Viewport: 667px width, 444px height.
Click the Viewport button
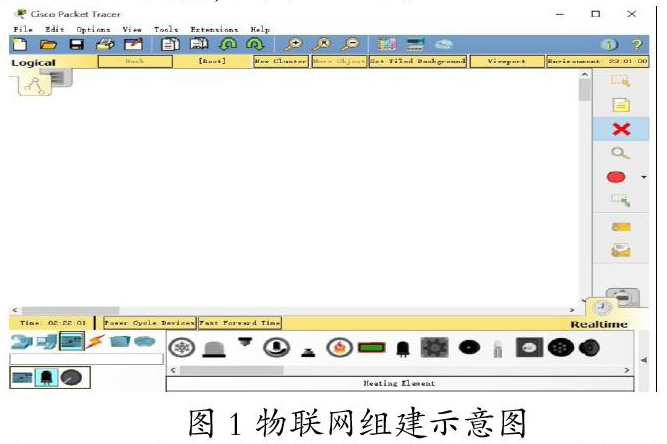pos(507,61)
